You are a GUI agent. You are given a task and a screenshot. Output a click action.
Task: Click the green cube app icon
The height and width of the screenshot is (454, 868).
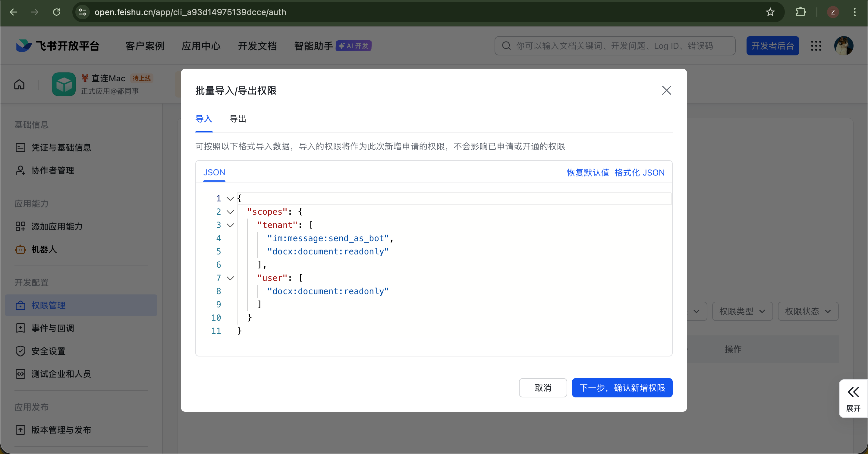[64, 84]
